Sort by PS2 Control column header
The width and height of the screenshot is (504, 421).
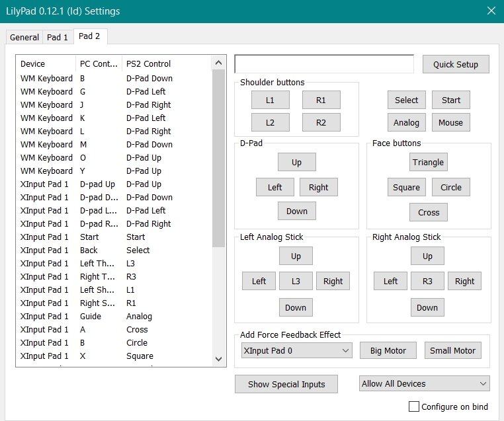tap(167, 63)
